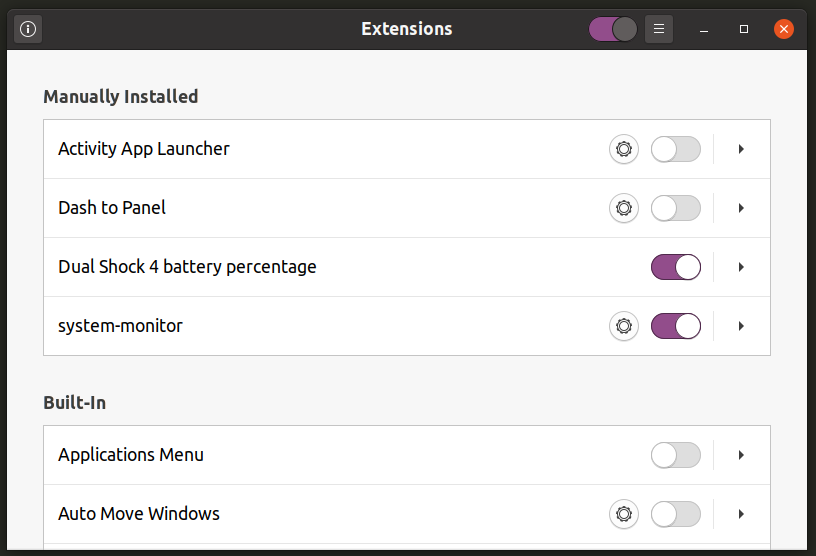Image resolution: width=816 pixels, height=556 pixels.
Task: Disable the system-monitor extension switch
Action: coord(676,326)
